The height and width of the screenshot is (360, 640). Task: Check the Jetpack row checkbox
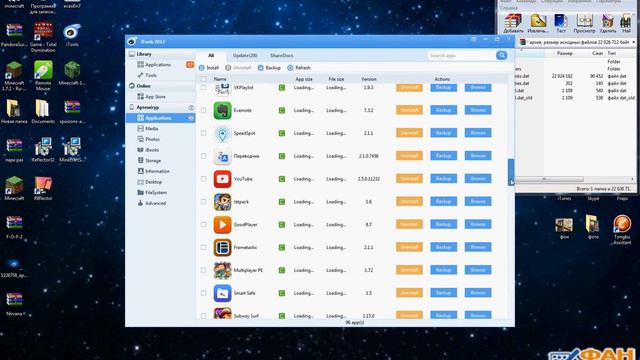click(x=204, y=202)
